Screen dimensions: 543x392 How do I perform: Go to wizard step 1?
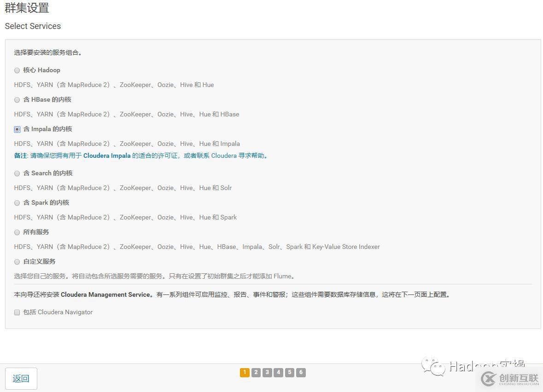[x=245, y=372]
